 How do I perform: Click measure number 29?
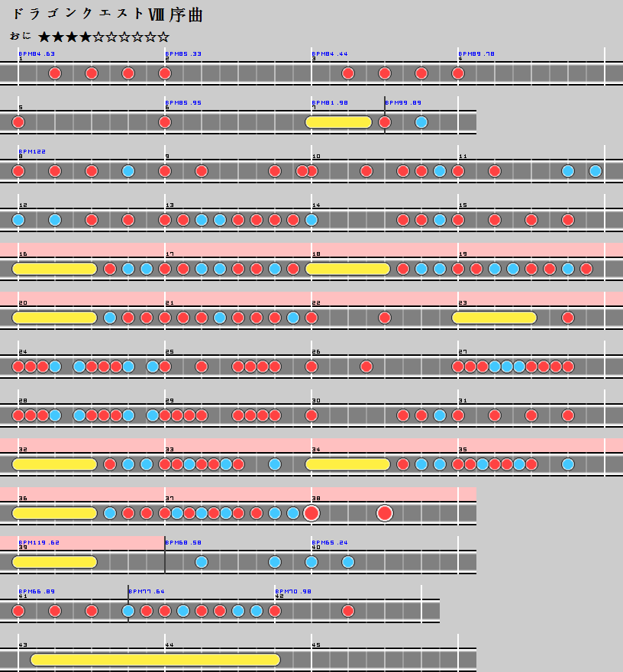(169, 401)
